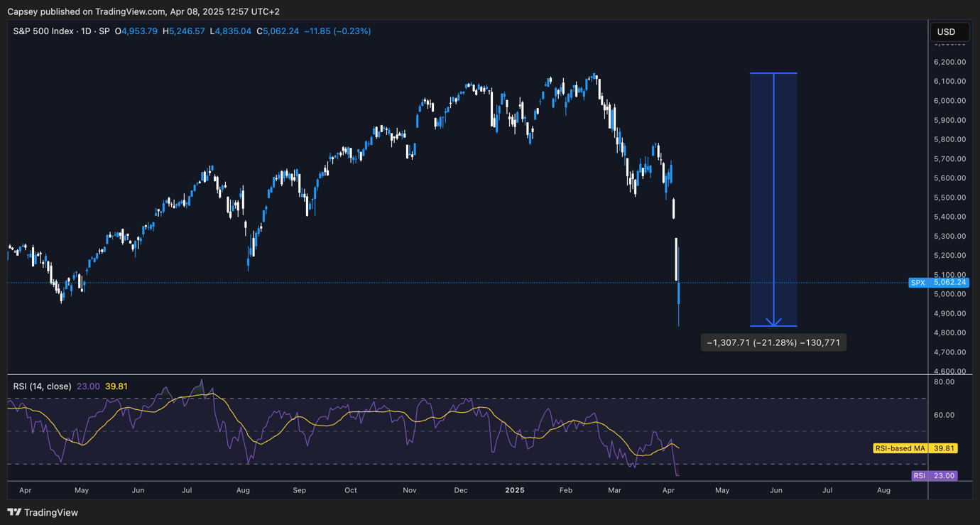The image size is (980, 525).
Task: Click the yellow RSI-based MA tag
Action: tap(915, 448)
